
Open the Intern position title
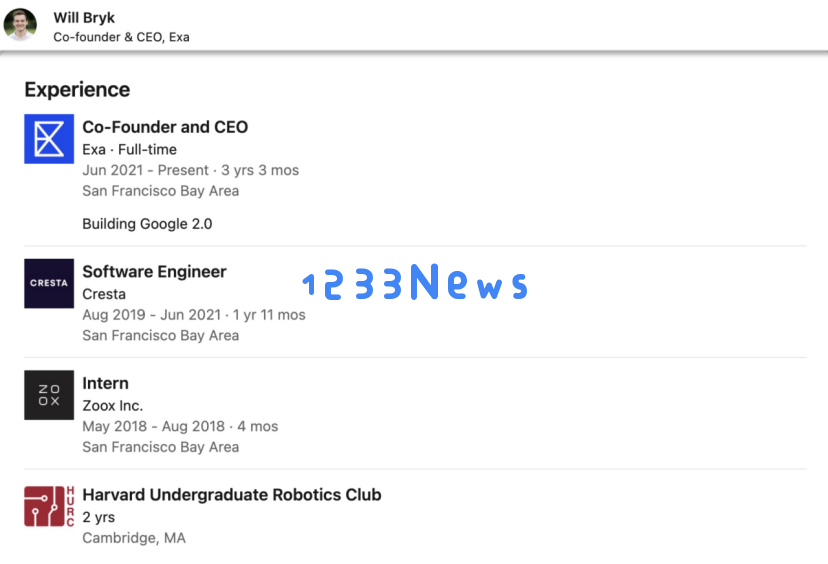point(106,383)
